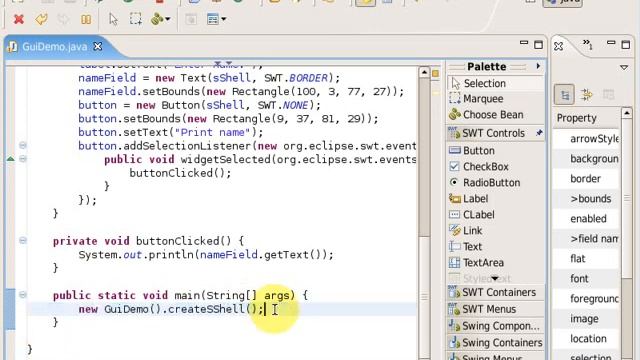Click Choose Bean in the Palette
640x360 pixels.
(x=496, y=115)
